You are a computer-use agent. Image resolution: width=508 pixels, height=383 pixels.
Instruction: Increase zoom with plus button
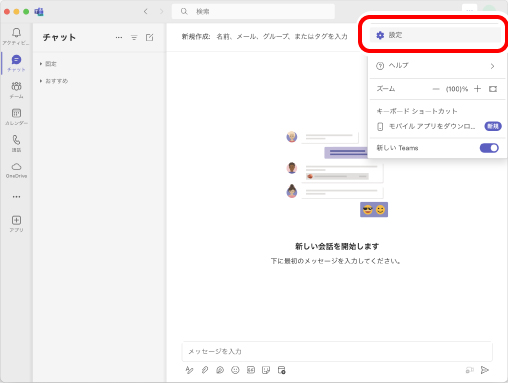(477, 89)
